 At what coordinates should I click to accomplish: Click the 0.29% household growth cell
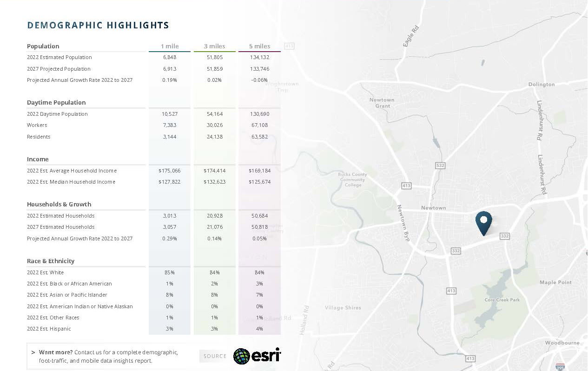click(x=170, y=238)
